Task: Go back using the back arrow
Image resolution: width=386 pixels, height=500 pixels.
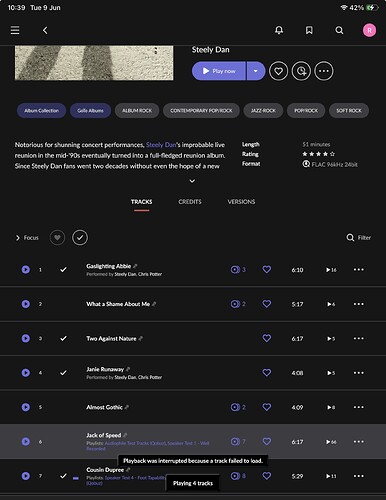Action: (x=45, y=30)
